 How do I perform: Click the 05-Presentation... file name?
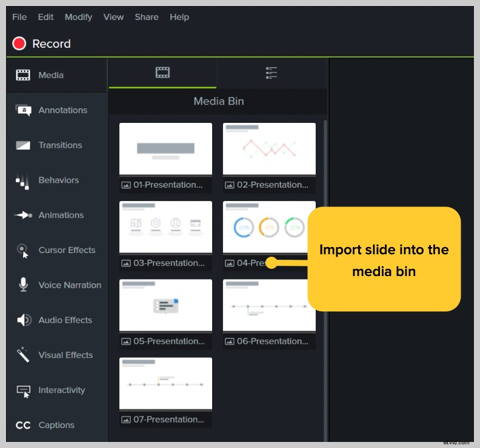point(169,341)
